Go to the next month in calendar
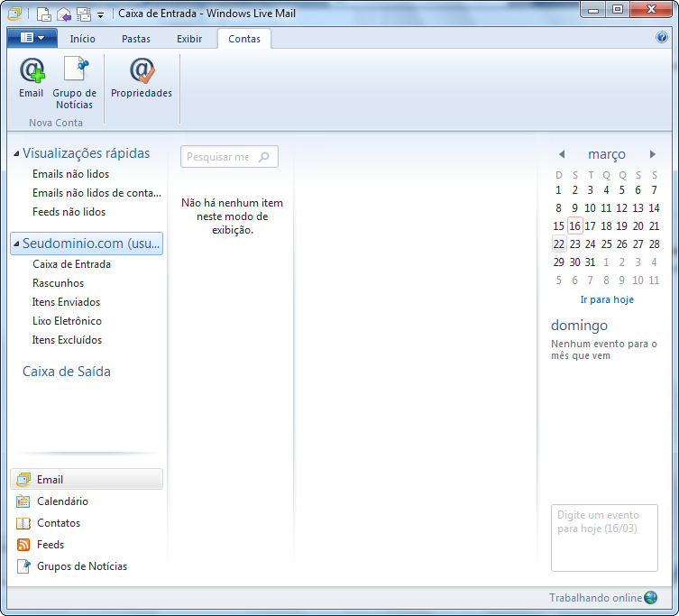679x616 pixels. 653,154
